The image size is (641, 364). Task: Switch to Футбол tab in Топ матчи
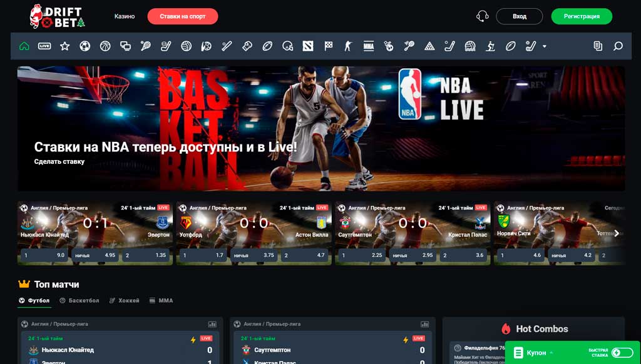[34, 301]
